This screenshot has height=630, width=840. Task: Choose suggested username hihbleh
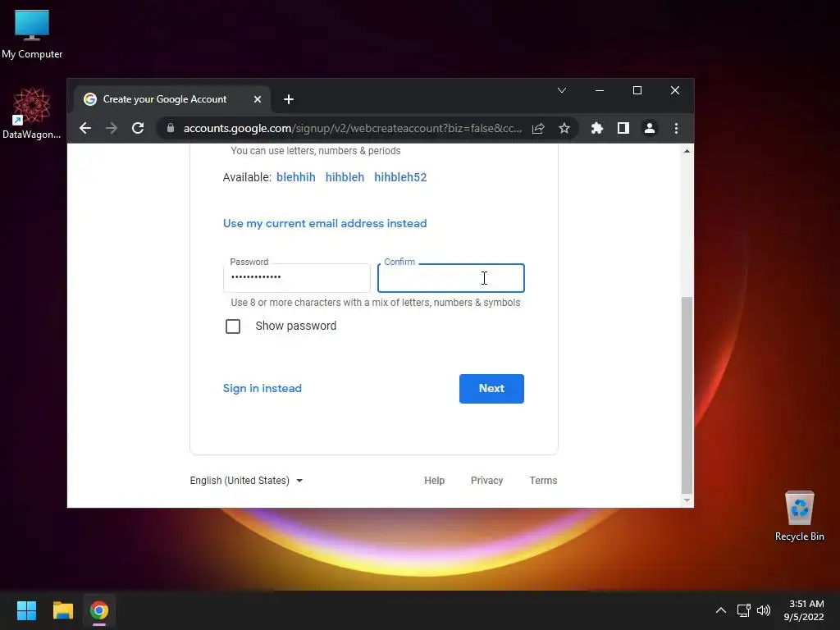click(x=345, y=177)
